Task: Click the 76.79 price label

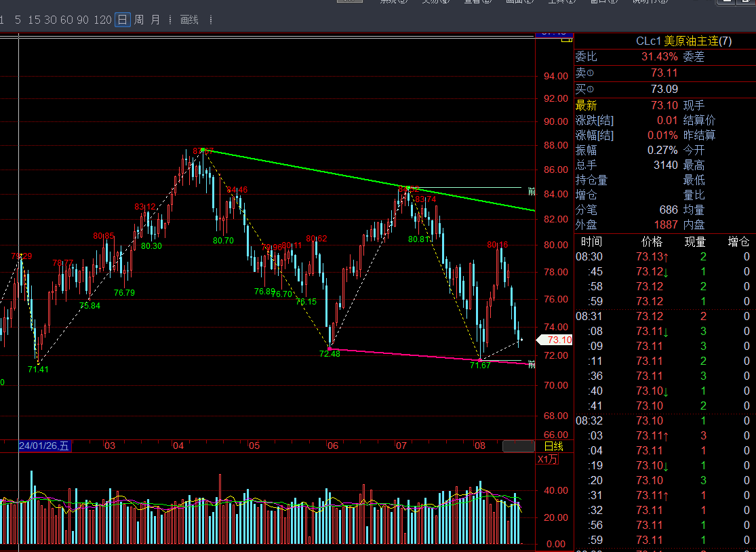Action: 124,293
